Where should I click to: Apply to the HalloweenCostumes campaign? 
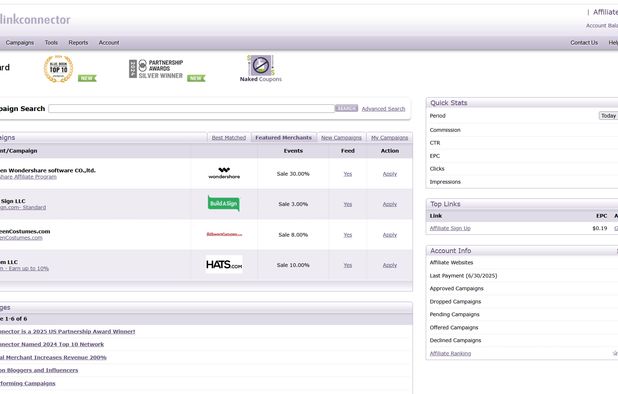tap(390, 235)
